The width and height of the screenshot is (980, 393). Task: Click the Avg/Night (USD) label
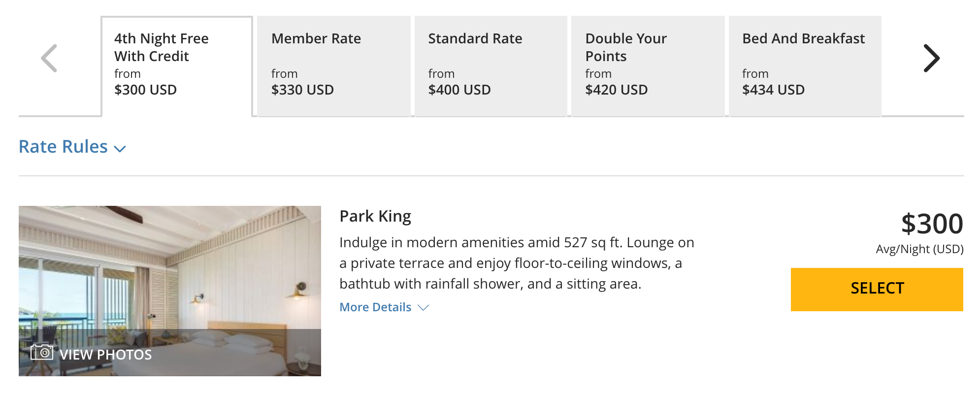(x=919, y=249)
